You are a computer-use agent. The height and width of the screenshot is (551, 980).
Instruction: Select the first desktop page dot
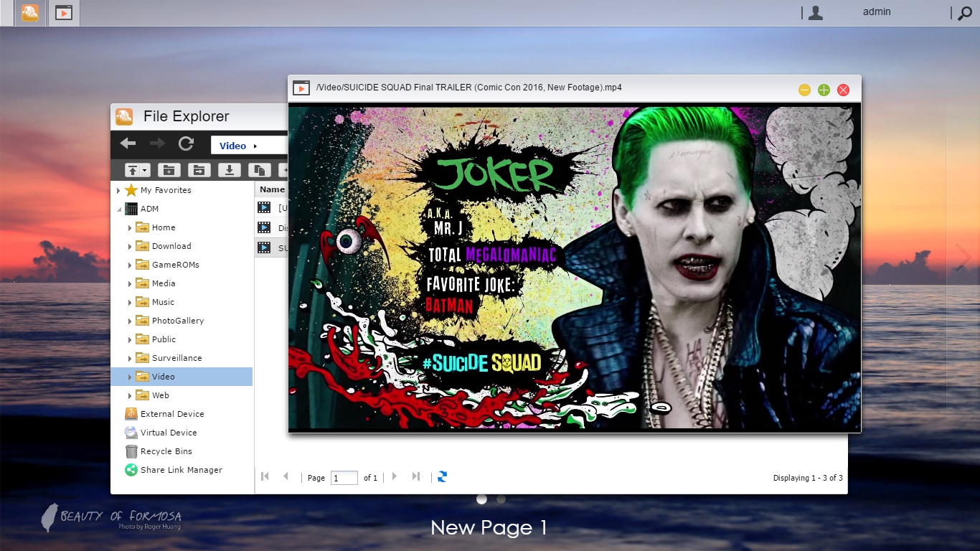pos(481,499)
